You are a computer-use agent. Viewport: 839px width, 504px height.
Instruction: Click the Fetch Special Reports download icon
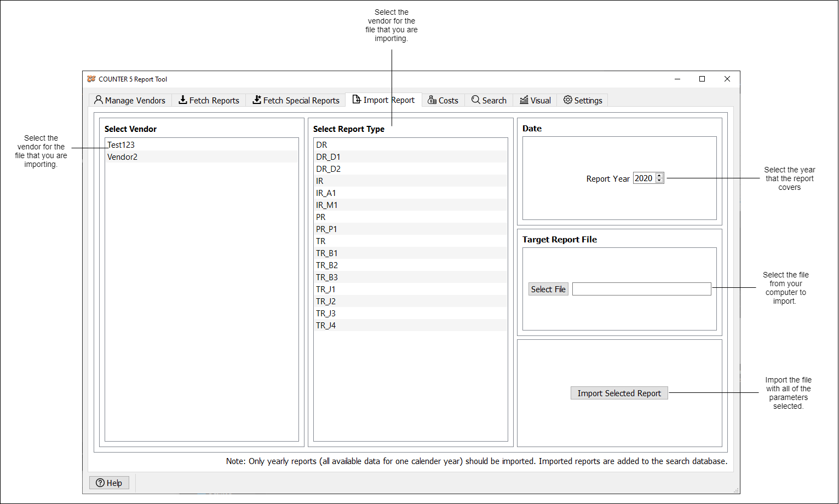256,100
